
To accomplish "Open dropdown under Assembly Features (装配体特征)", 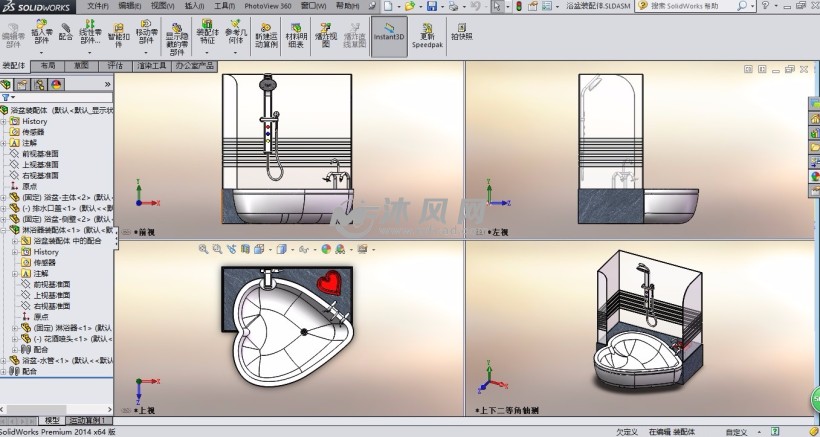I will (x=207, y=52).
